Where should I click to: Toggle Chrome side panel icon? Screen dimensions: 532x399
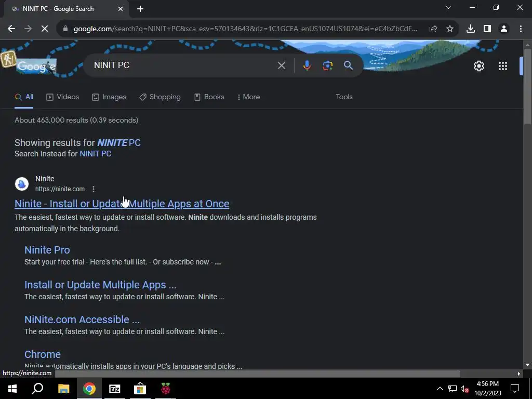(487, 29)
